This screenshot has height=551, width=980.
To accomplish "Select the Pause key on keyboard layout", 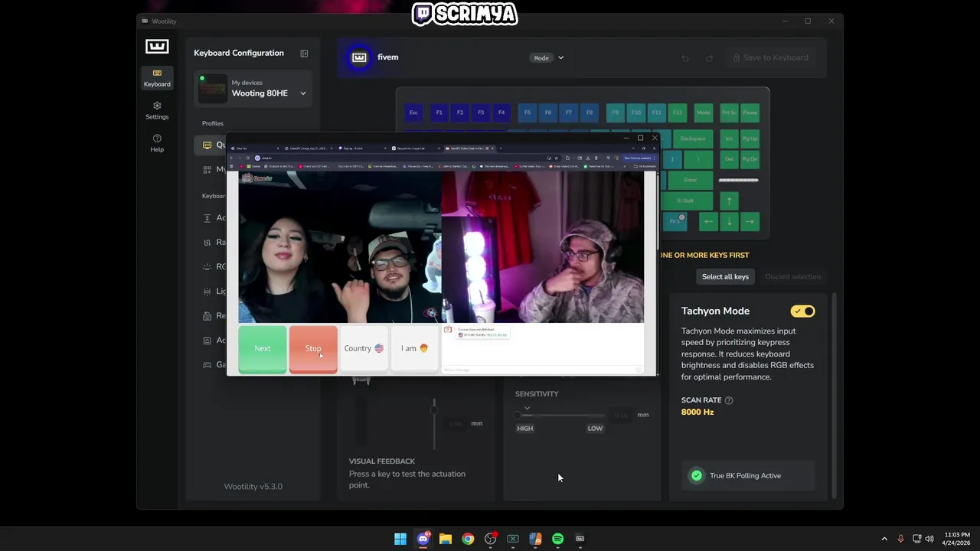I will pyautogui.click(x=750, y=112).
